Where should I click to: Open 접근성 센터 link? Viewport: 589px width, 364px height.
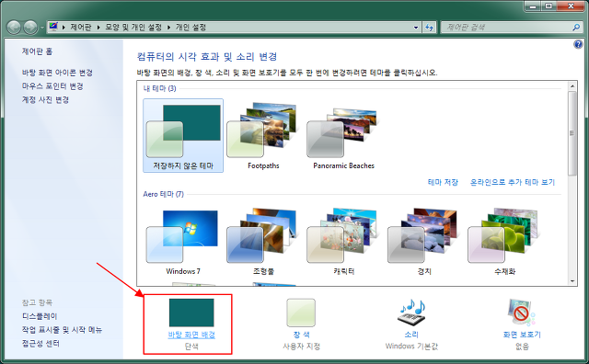(x=40, y=344)
